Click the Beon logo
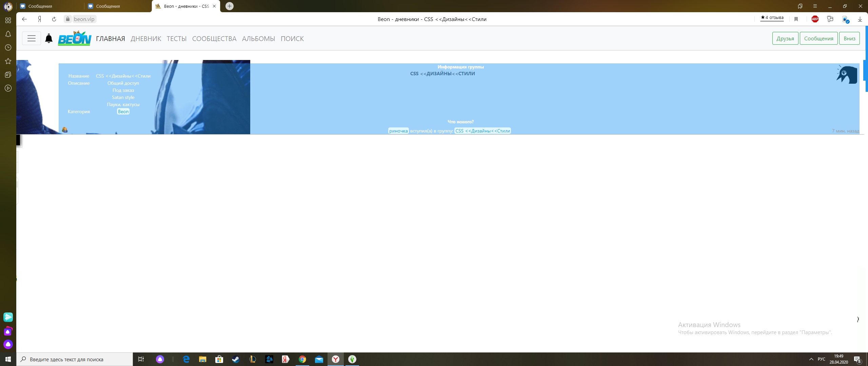Image resolution: width=868 pixels, height=366 pixels. pyautogui.click(x=75, y=38)
